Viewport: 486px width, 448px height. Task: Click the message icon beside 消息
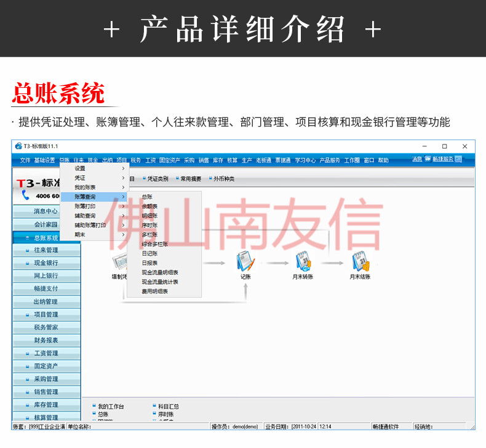point(428,159)
